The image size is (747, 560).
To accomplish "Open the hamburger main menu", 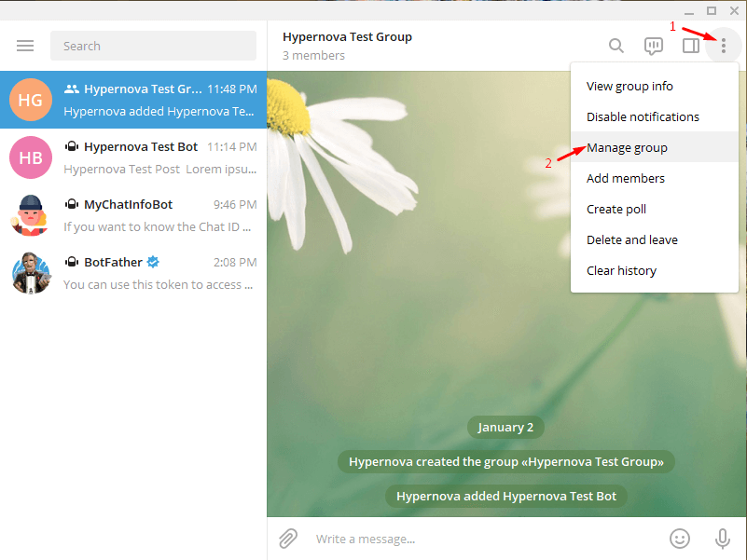I will (25, 46).
